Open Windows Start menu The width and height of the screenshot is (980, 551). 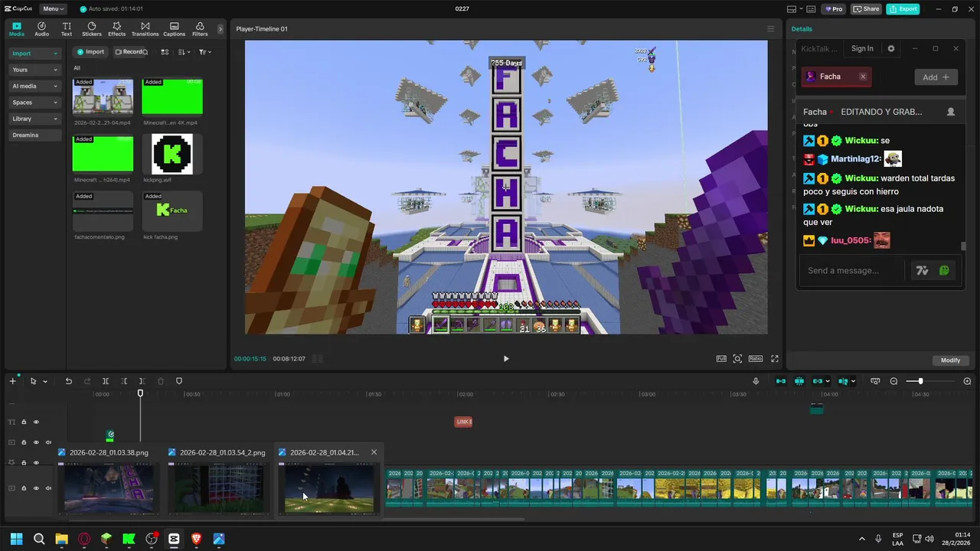coord(16,539)
